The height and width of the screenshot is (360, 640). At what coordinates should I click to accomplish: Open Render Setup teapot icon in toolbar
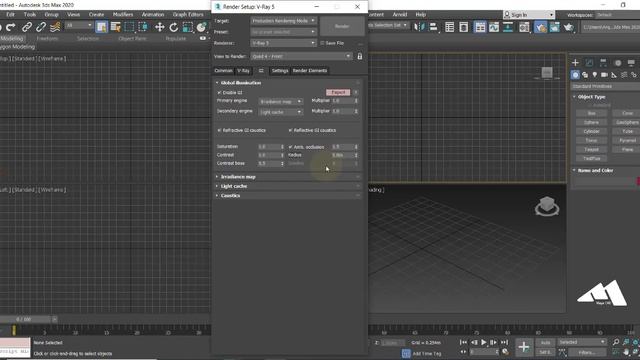coord(540,27)
